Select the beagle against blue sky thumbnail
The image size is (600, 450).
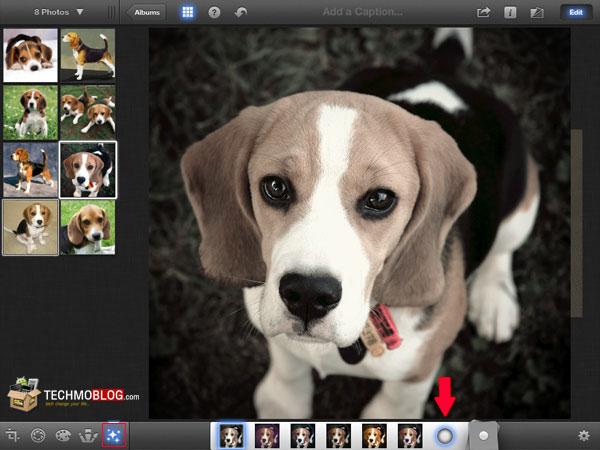[31, 170]
